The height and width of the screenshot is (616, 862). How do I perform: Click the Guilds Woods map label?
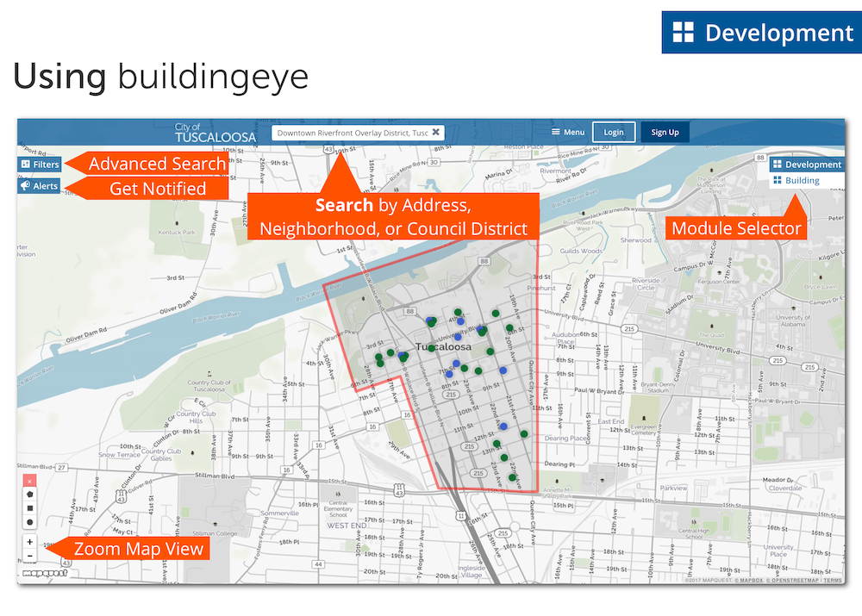point(581,251)
